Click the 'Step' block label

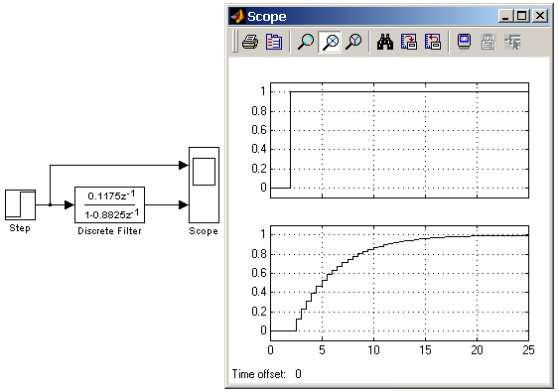point(20,228)
